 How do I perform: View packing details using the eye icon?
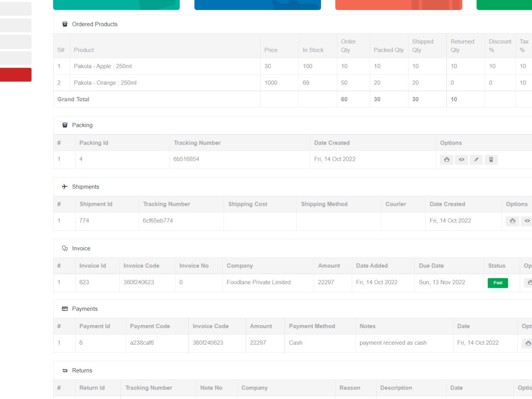(x=461, y=160)
